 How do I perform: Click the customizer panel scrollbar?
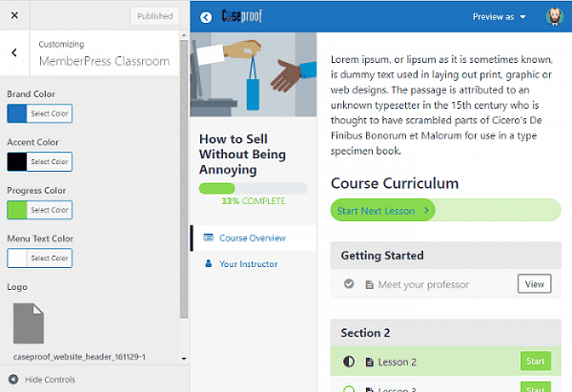pyautogui.click(x=184, y=179)
